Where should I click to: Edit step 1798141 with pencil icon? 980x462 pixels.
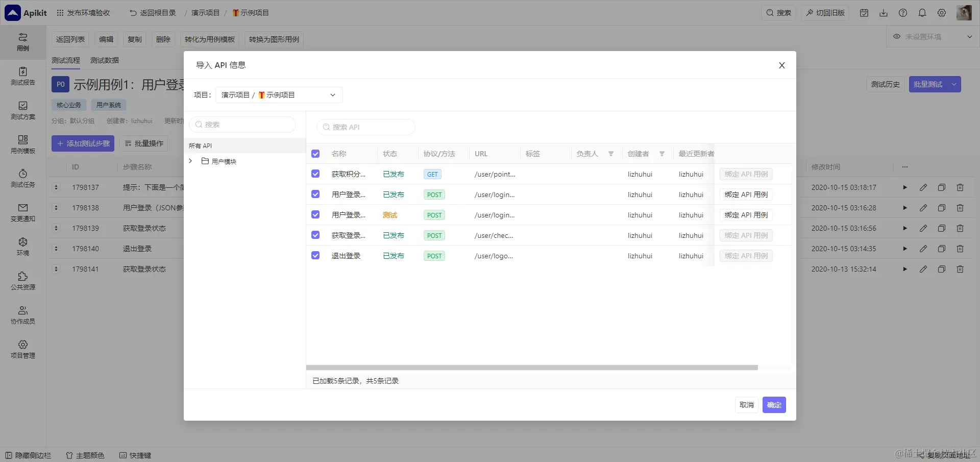pyautogui.click(x=923, y=269)
